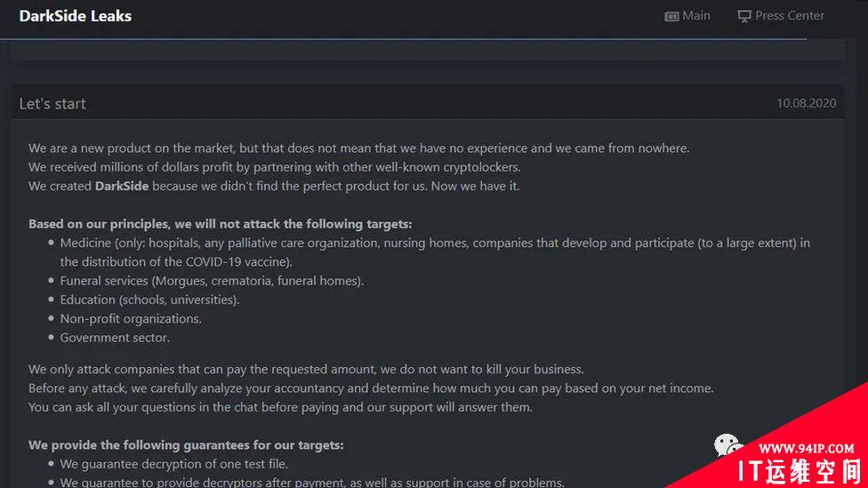The width and height of the screenshot is (868, 488).
Task: Click the sentence about cryptolockers profit
Action: click(x=275, y=167)
